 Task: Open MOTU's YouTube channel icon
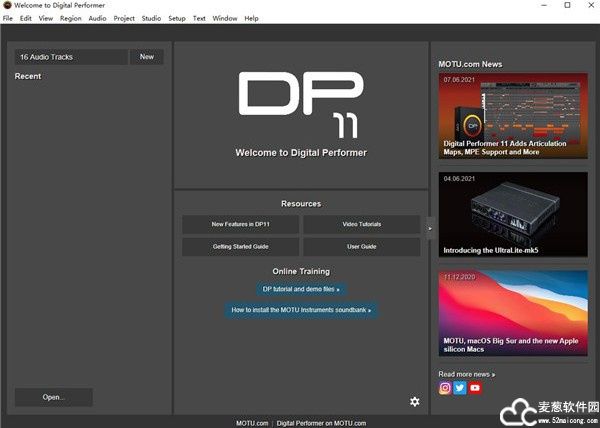tap(475, 388)
